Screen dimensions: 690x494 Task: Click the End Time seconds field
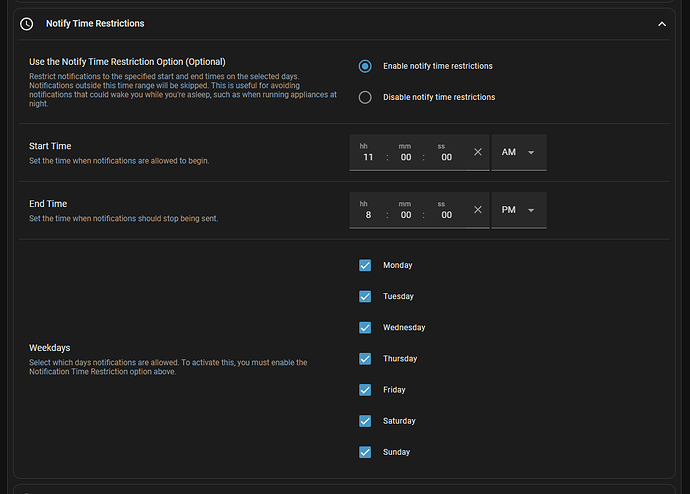click(446, 215)
